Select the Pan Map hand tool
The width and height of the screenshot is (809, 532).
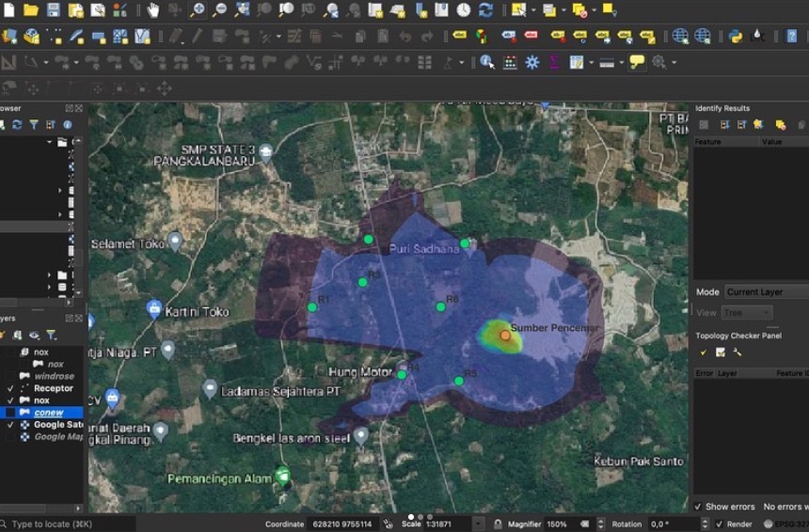(152, 9)
